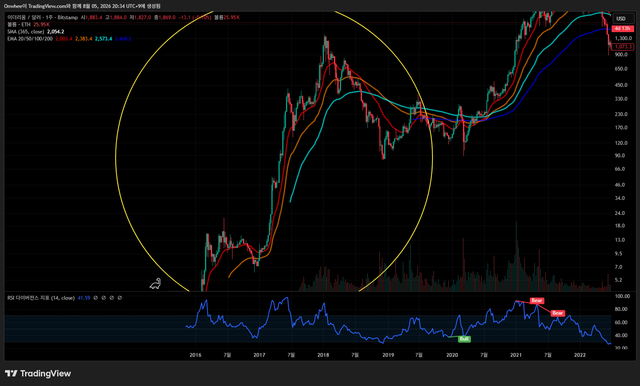Click the 4d 13h bar countdown label
Viewport: 640px width, 386px height.
pyautogui.click(x=623, y=29)
